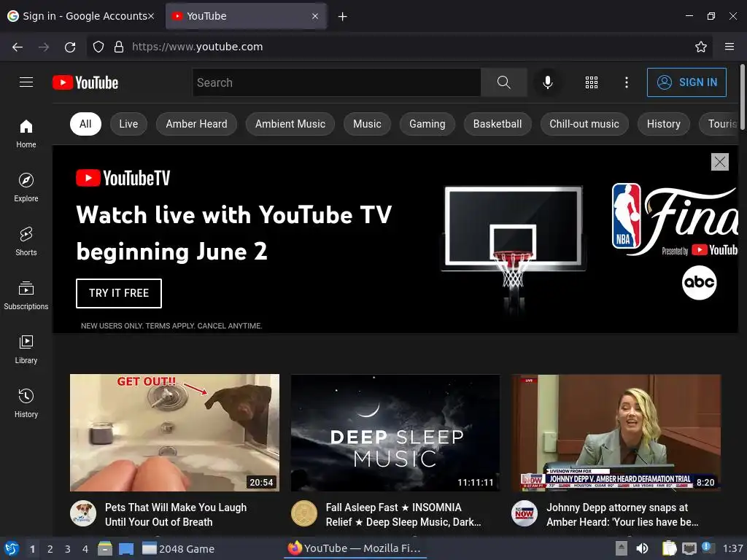This screenshot has height=560, width=747.
Task: Open the system start menu icon
Action: point(12,548)
